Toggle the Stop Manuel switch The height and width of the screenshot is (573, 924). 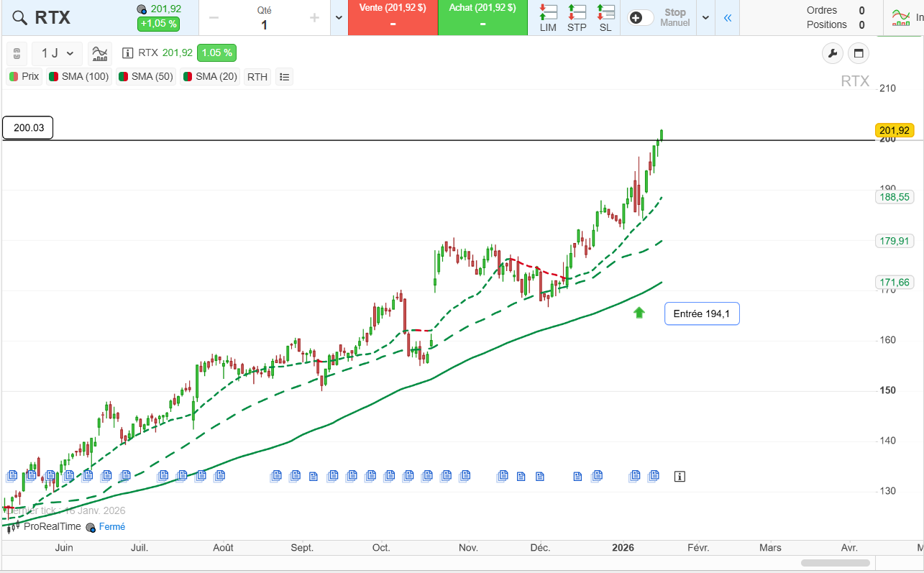pos(641,18)
